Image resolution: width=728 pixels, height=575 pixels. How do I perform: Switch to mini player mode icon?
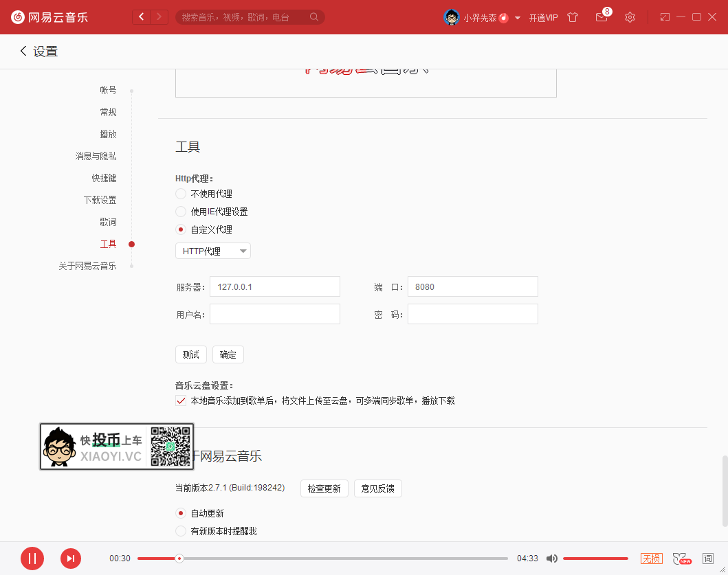point(665,17)
